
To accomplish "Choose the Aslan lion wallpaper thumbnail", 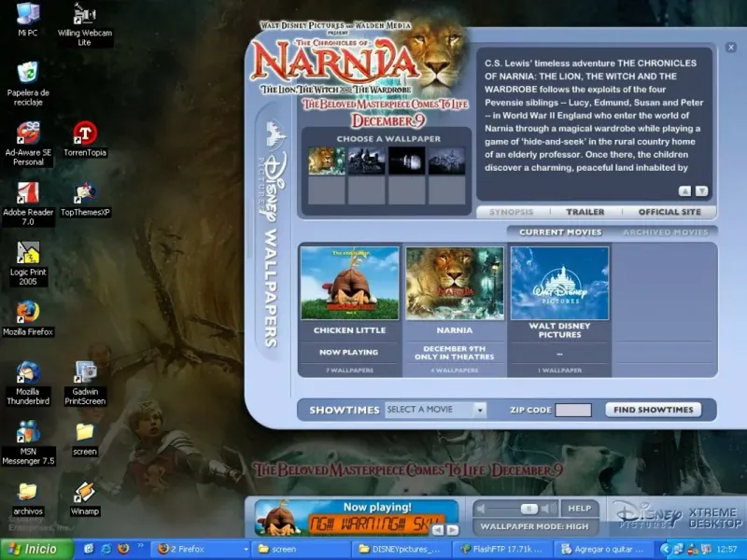I will (x=327, y=161).
